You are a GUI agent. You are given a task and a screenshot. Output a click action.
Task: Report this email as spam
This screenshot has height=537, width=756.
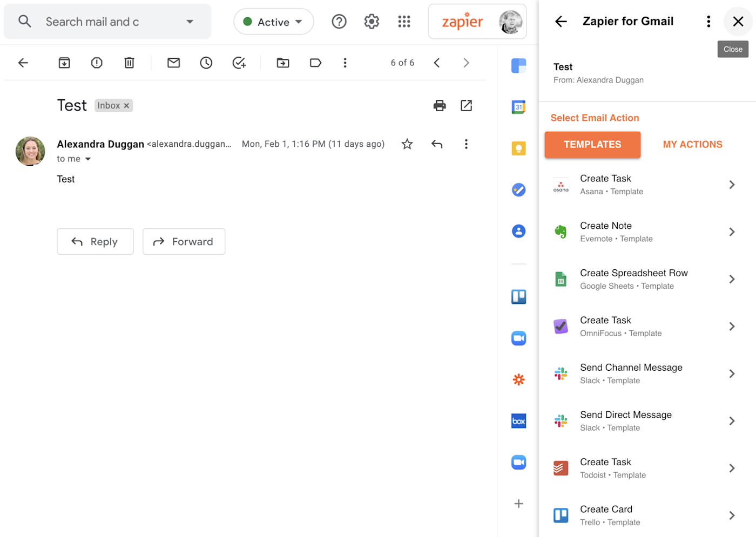[97, 63]
